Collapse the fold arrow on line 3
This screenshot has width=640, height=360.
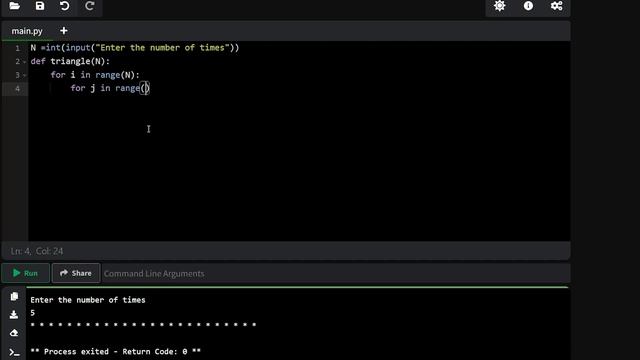pos(24,76)
